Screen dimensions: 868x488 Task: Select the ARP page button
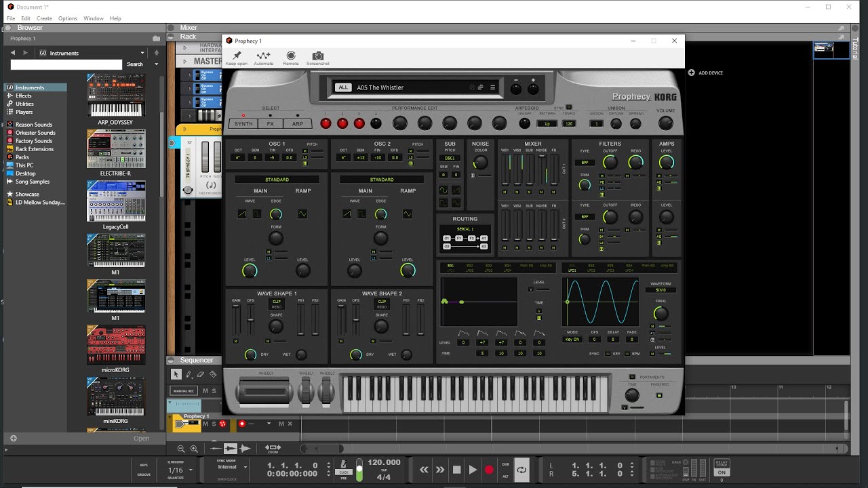[x=298, y=124]
